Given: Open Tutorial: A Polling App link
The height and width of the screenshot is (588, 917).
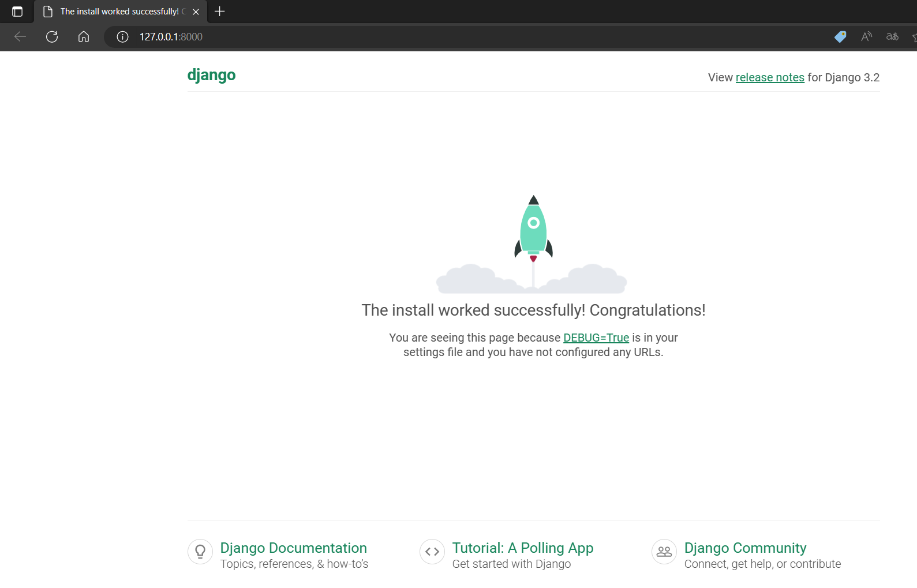Looking at the screenshot, I should point(523,548).
